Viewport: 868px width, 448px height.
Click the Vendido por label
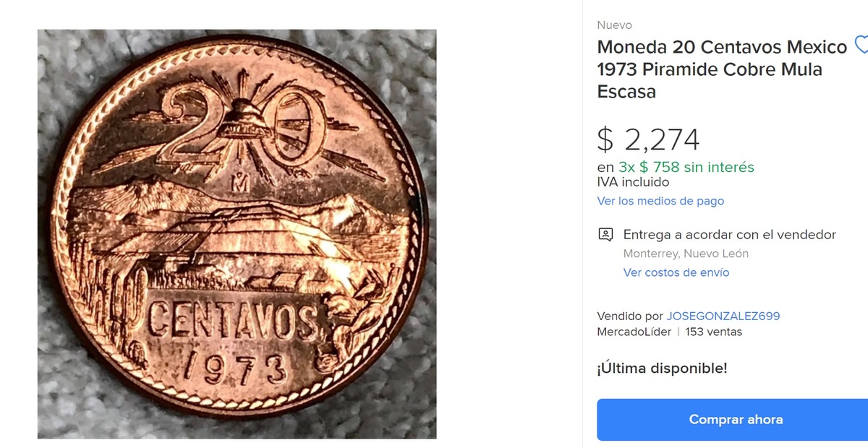(x=630, y=316)
